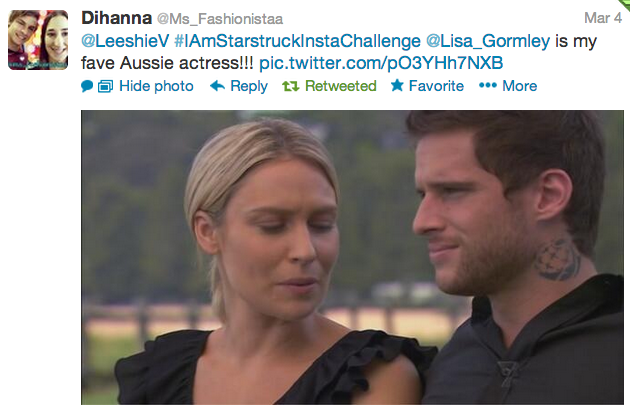Open the @Lisa_Gormley profile mention

click(x=488, y=41)
